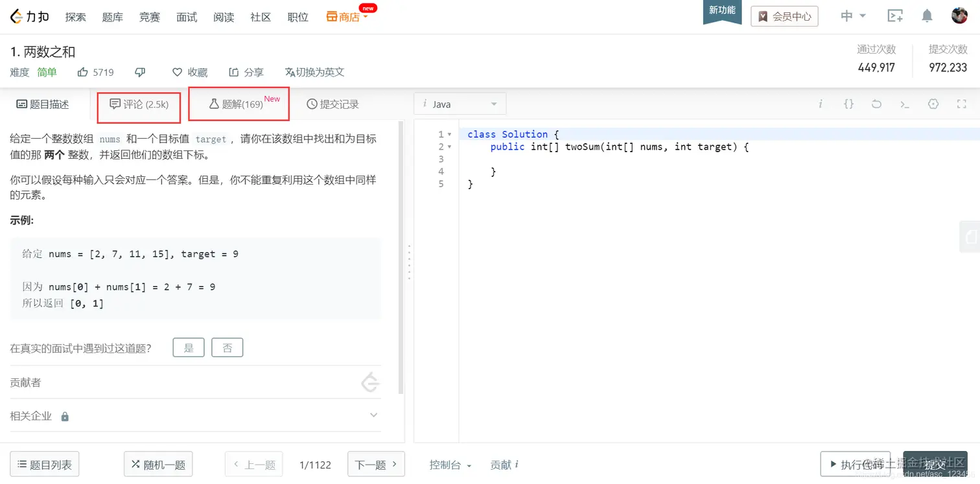This screenshot has width=980, height=484.
Task: Expand the 控制台 console panel
Action: 450,465
